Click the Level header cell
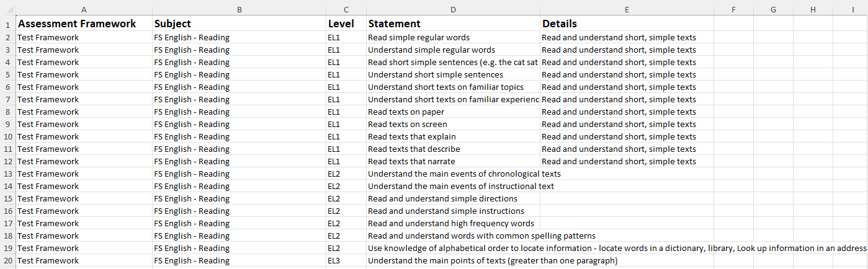Viewport: 868px width, 269px height. click(x=346, y=24)
